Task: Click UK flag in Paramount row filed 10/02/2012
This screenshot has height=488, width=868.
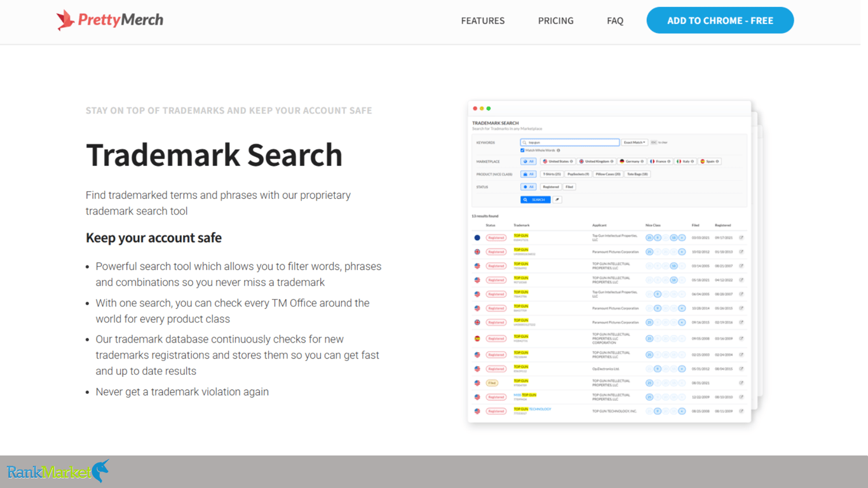Action: coord(477,252)
